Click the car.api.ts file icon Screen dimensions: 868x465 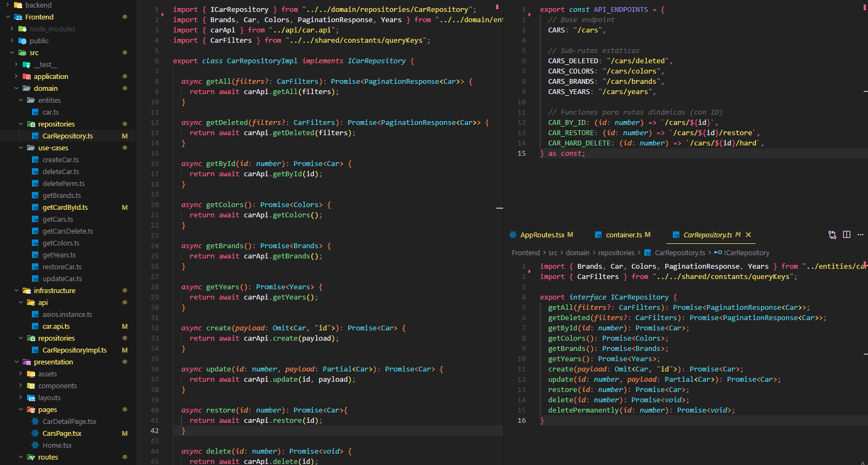coord(35,327)
